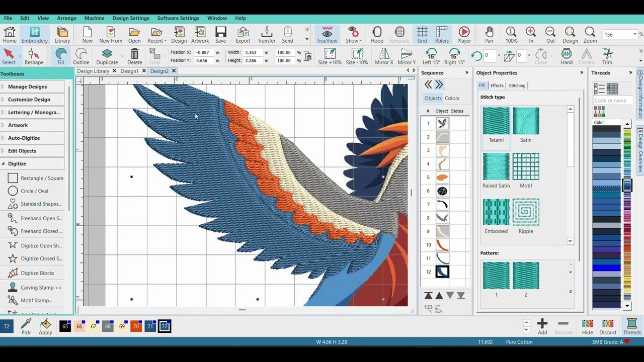The width and height of the screenshot is (644, 362).
Task: Select color swatch 65
Action: (x=65, y=326)
